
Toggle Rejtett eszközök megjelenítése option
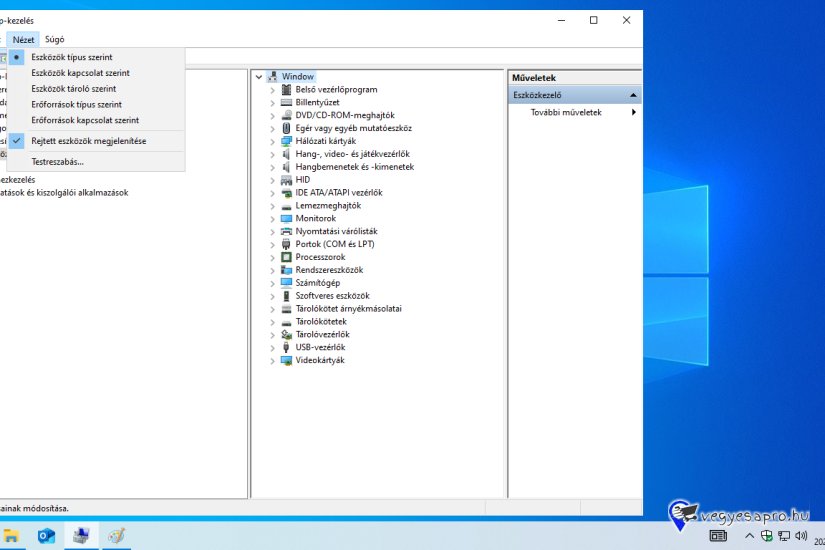tap(88, 141)
